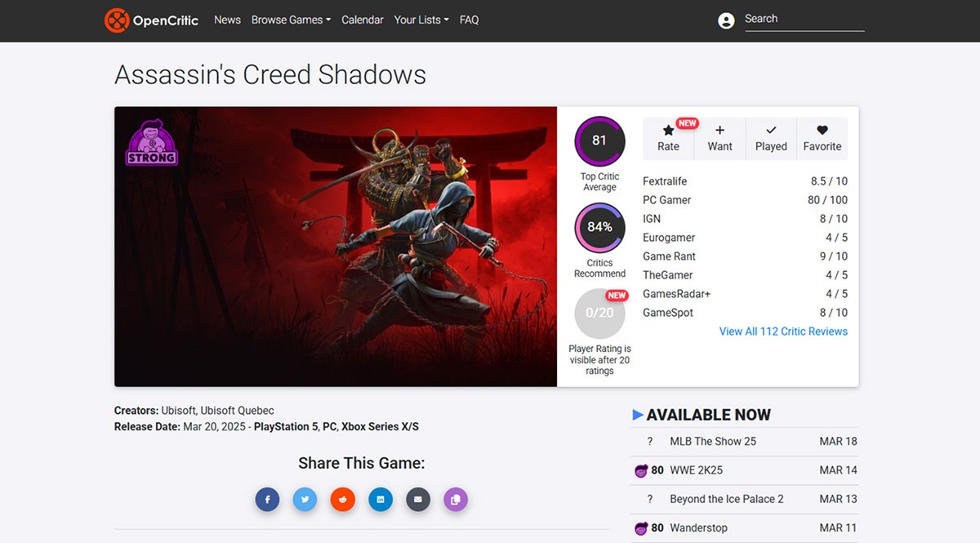Click the 0/20 Player Rating circle

599,314
